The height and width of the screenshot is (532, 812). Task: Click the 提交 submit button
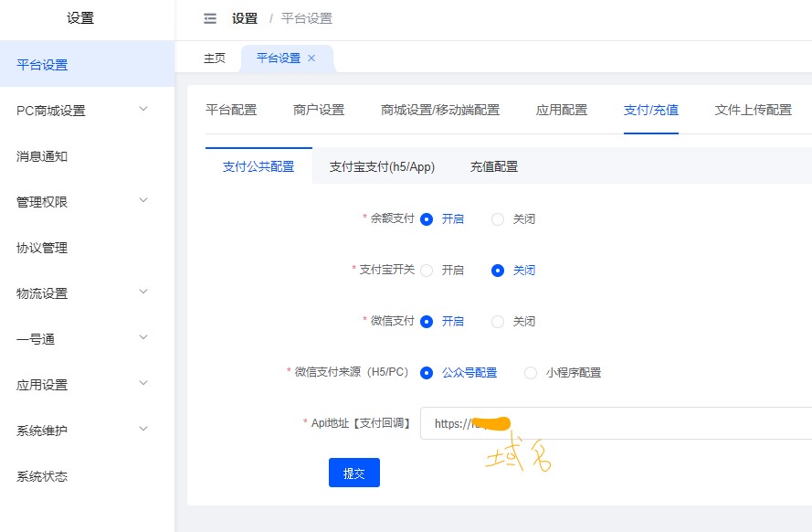(x=353, y=473)
